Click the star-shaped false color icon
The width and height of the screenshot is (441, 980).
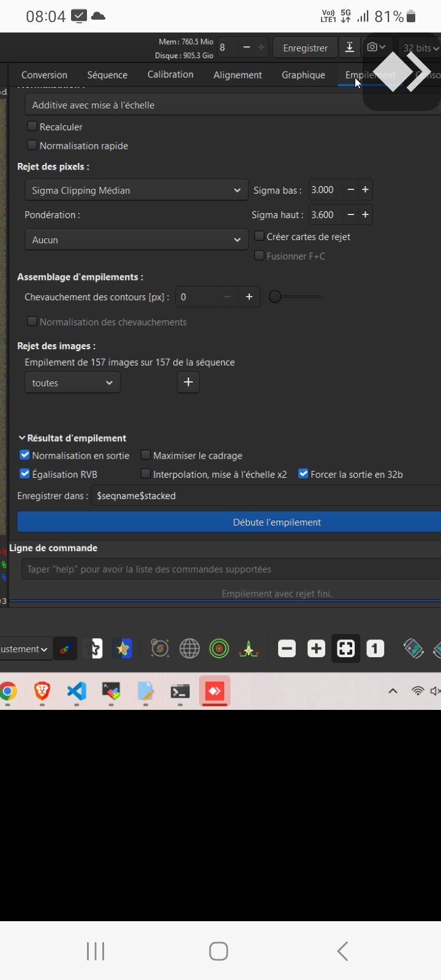[x=123, y=649]
